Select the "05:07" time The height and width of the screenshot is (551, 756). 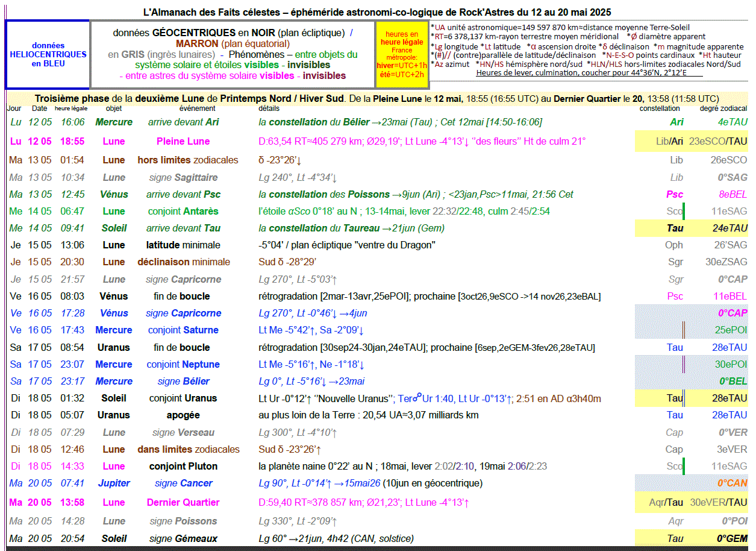click(x=72, y=415)
